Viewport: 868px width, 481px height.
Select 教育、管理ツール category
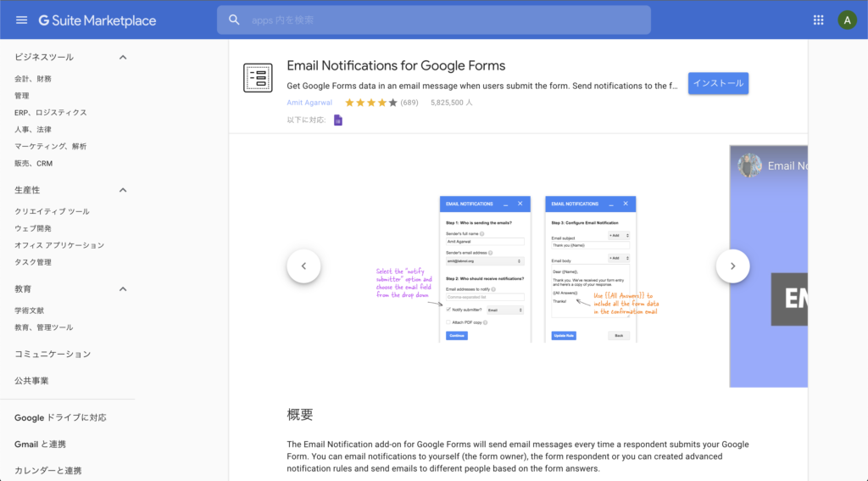(x=44, y=327)
